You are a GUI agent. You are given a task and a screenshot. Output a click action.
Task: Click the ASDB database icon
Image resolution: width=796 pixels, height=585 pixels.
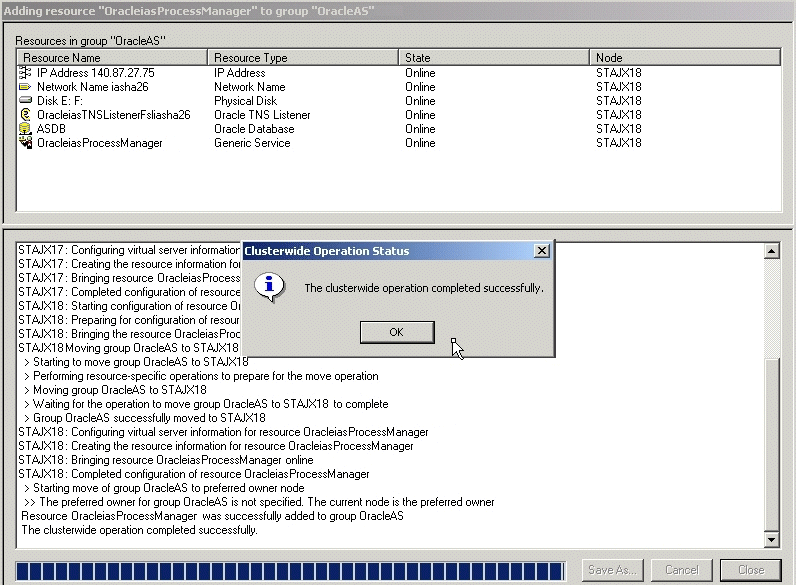click(x=25, y=129)
